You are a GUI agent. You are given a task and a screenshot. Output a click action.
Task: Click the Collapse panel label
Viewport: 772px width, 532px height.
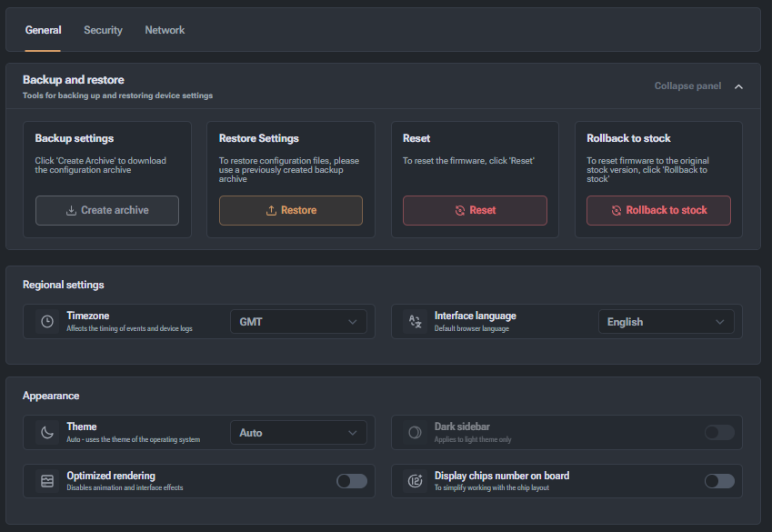tap(687, 85)
